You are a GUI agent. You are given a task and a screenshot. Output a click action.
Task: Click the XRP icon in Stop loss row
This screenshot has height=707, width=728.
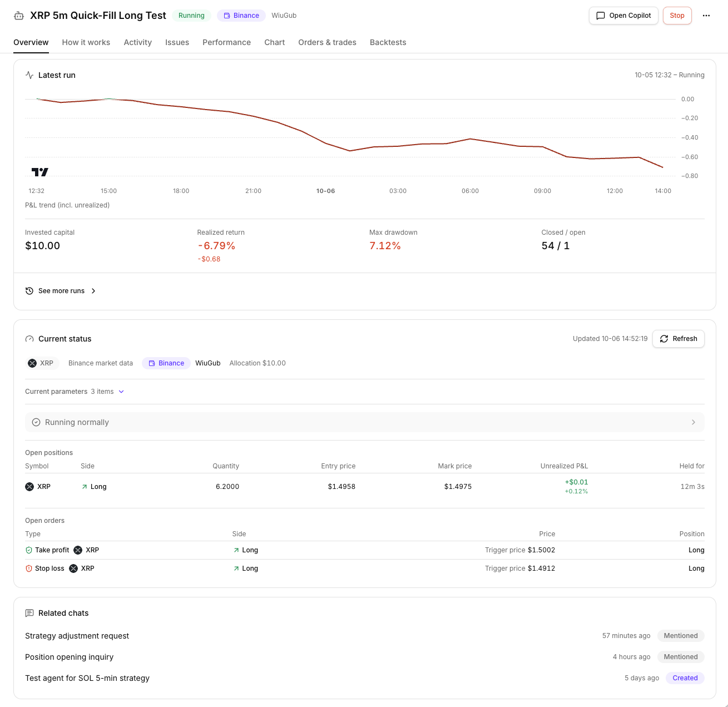coord(73,568)
